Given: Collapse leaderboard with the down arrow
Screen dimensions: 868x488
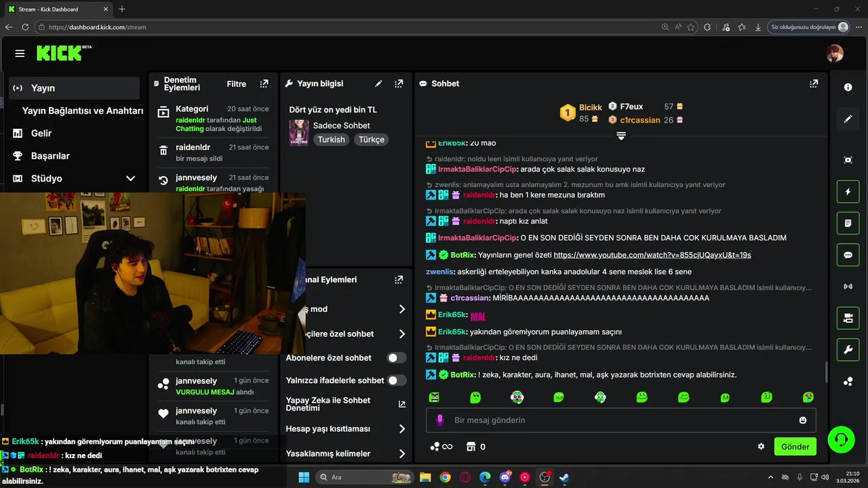Looking at the screenshot, I should [x=620, y=136].
